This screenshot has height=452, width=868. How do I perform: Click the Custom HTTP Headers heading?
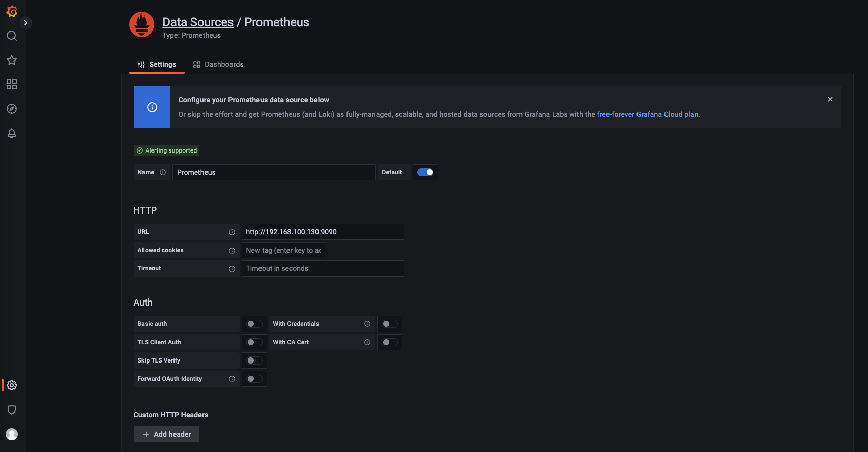tap(171, 415)
